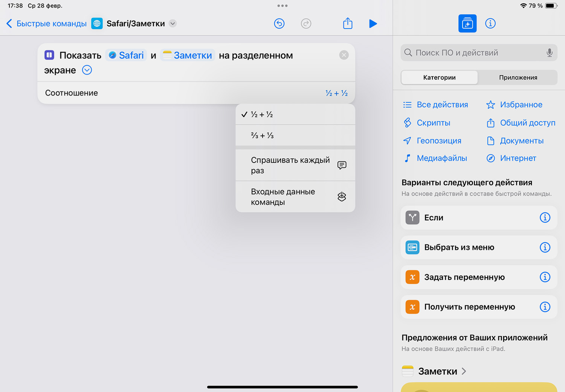Show info for Получить переменную

pyautogui.click(x=545, y=307)
